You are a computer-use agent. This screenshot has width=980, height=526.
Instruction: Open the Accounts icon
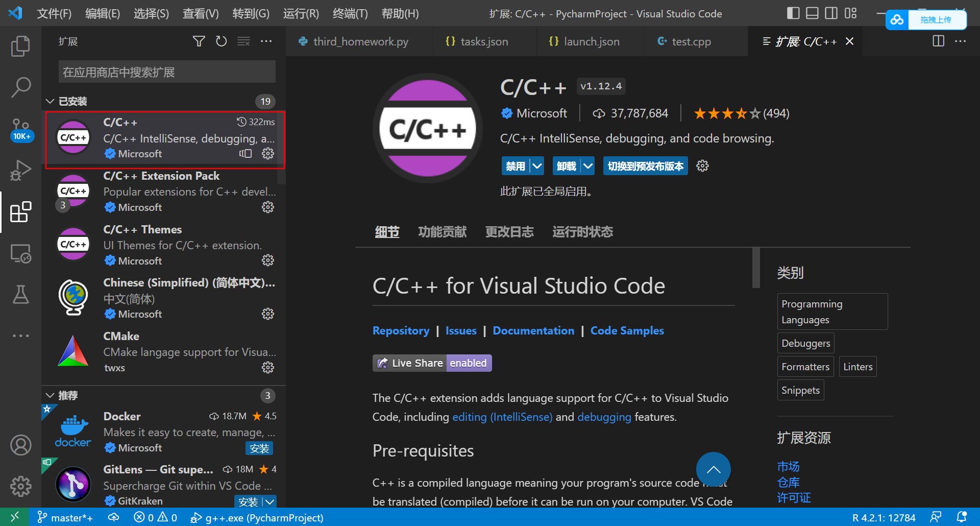coord(20,445)
